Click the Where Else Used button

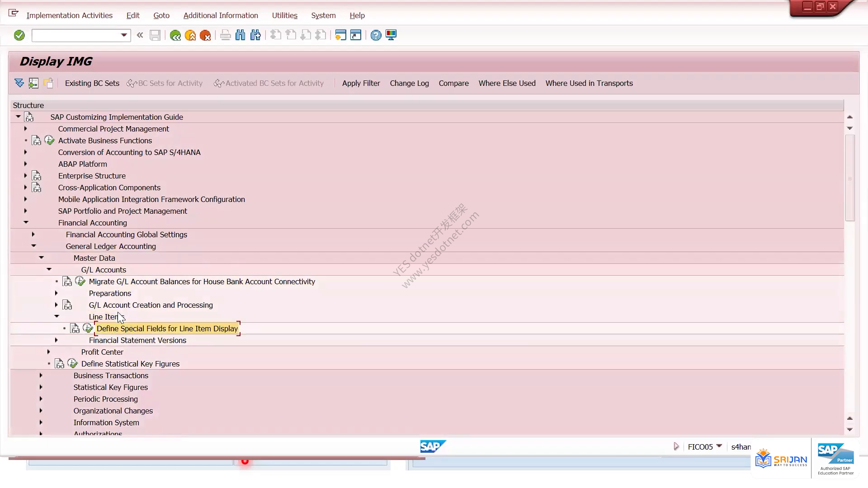point(507,83)
